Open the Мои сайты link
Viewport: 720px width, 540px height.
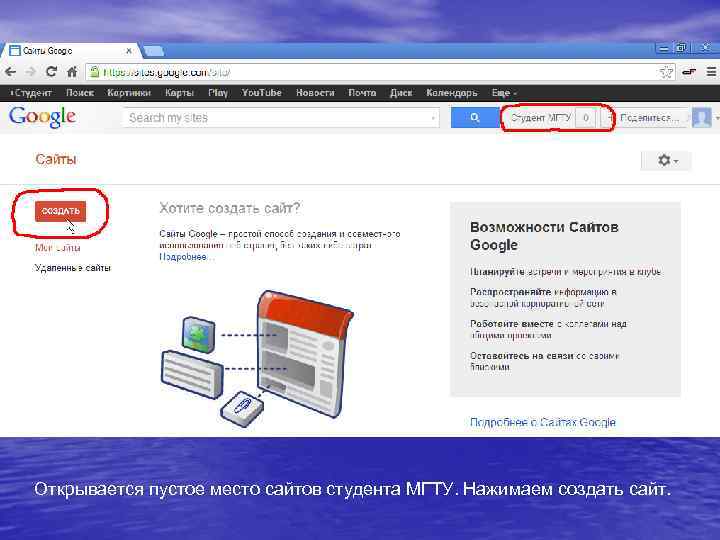pyautogui.click(x=58, y=248)
